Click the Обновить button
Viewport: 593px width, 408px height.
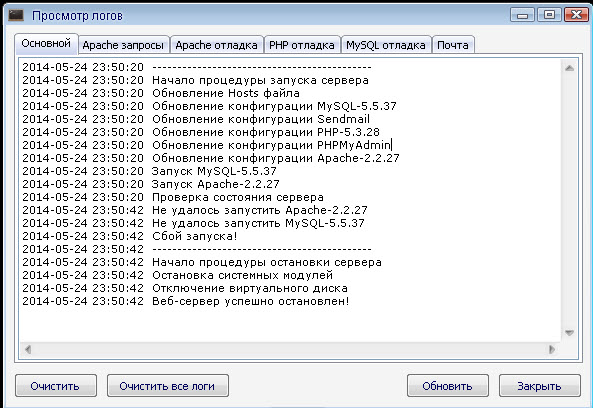click(x=448, y=386)
